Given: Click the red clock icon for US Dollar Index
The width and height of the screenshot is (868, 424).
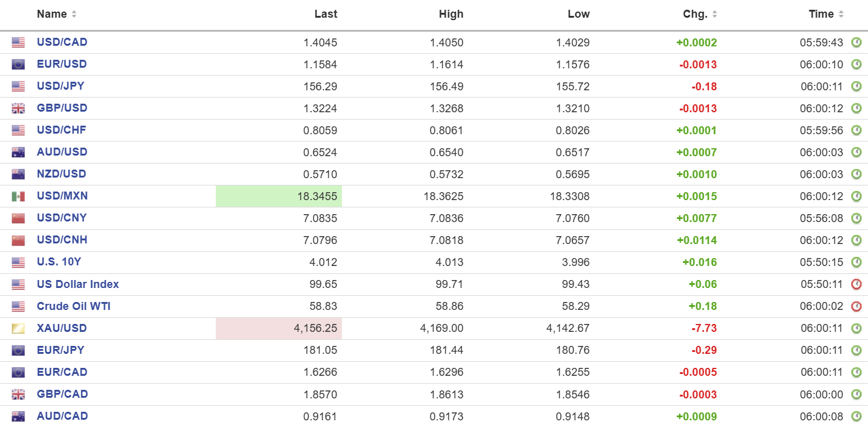Looking at the screenshot, I should (856, 284).
